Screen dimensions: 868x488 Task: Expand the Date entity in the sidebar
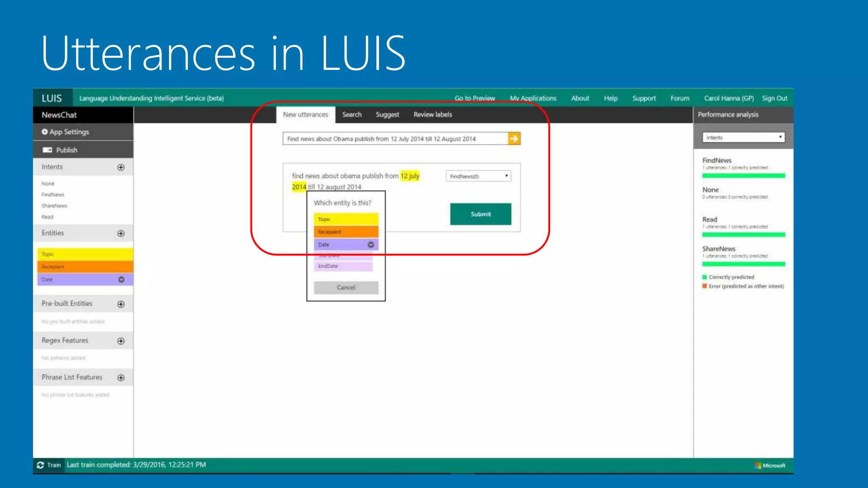click(x=121, y=280)
